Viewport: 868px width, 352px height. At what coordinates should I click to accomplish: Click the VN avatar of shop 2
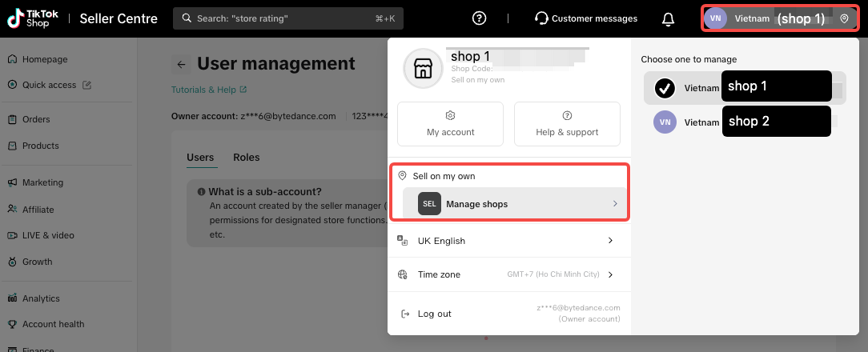665,122
